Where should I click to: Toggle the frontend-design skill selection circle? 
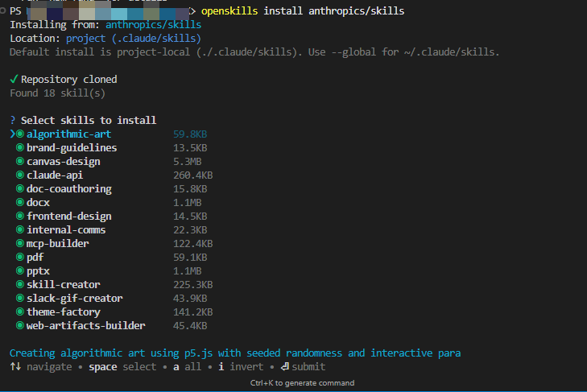20,216
